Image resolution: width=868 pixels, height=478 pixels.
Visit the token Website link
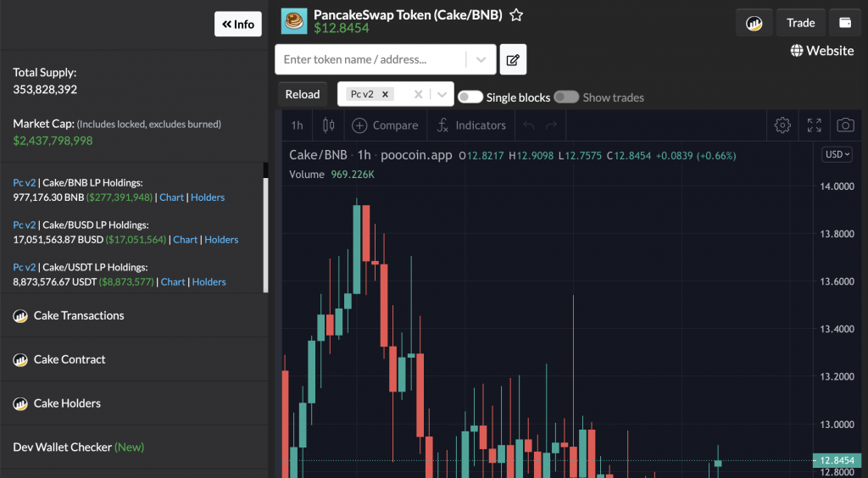pyautogui.click(x=822, y=51)
